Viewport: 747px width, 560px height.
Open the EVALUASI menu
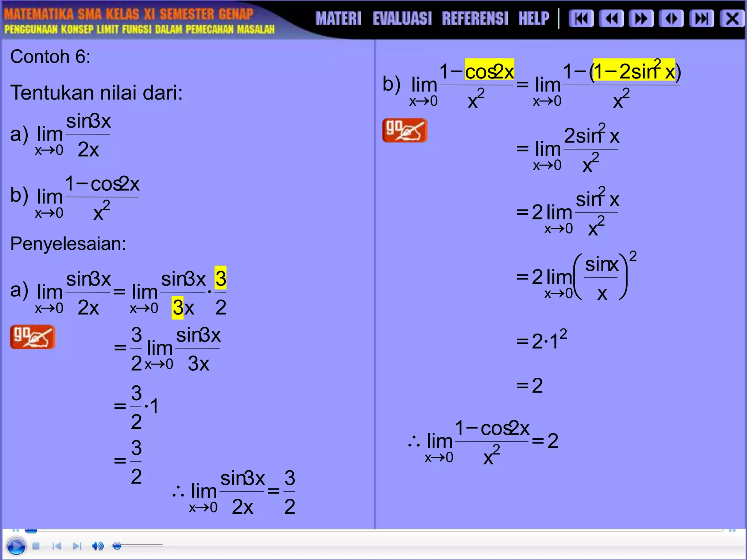click(x=402, y=18)
